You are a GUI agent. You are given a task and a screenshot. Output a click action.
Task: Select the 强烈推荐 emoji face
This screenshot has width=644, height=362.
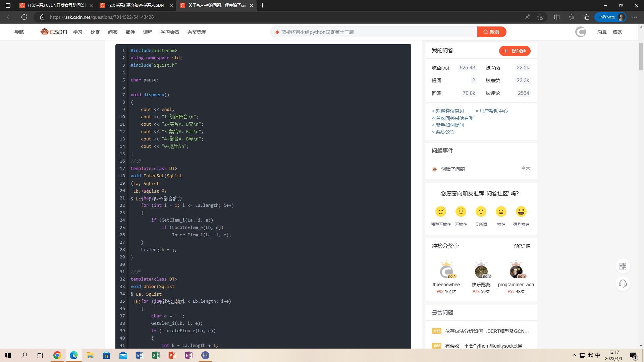(x=521, y=212)
